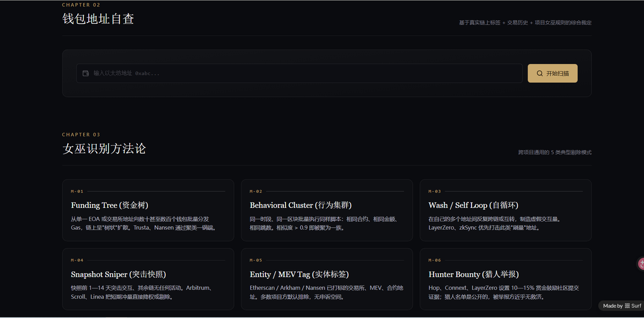Click subtitle 基于真实链上标签 + 交易历史
This screenshot has width=644, height=318.
(525, 23)
